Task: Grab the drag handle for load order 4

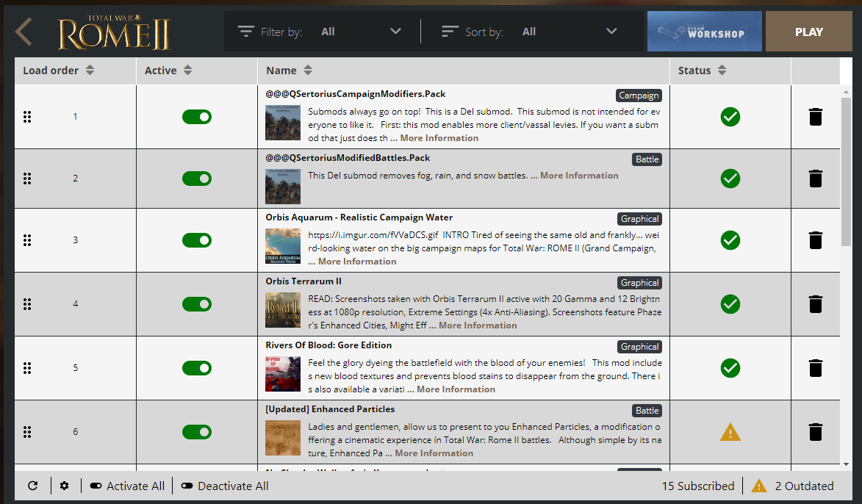Action: click(27, 304)
